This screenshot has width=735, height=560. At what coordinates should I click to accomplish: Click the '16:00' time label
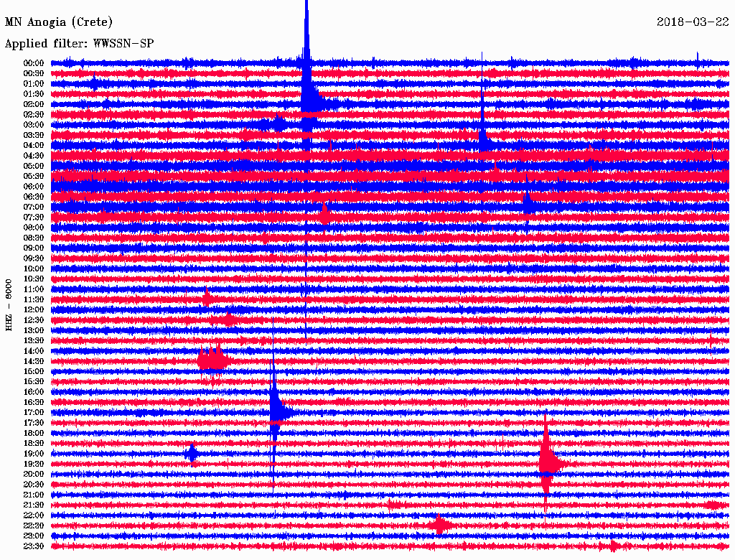point(33,392)
